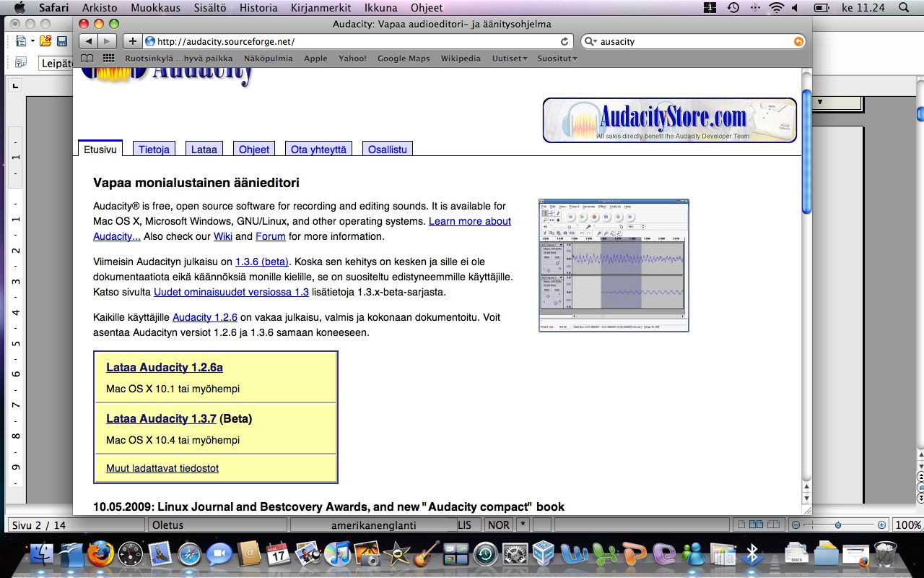This screenshot has height=578, width=924.
Task: Expand the Uutiset bookmarks folder
Action: (x=510, y=59)
